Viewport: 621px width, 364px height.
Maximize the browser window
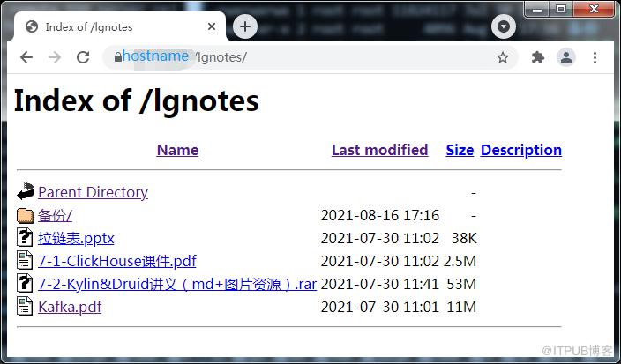point(561,9)
